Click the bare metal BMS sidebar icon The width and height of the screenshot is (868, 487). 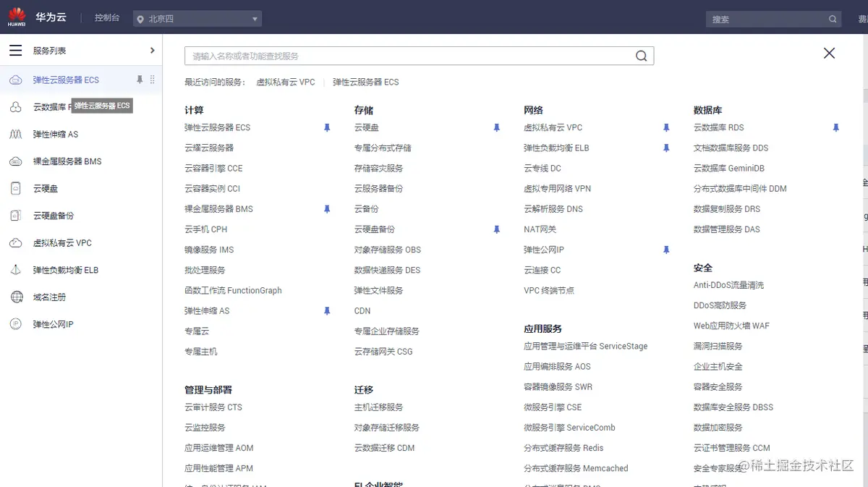pos(15,161)
